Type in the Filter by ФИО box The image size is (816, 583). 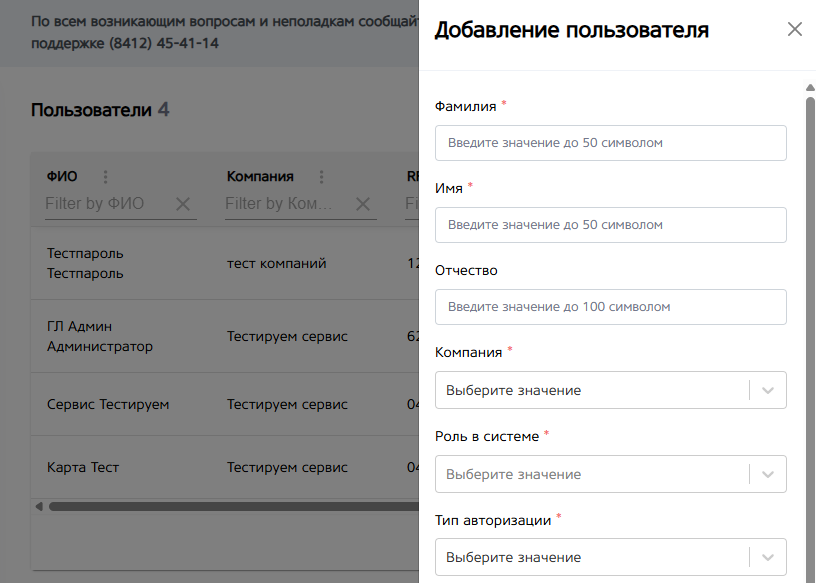105,204
